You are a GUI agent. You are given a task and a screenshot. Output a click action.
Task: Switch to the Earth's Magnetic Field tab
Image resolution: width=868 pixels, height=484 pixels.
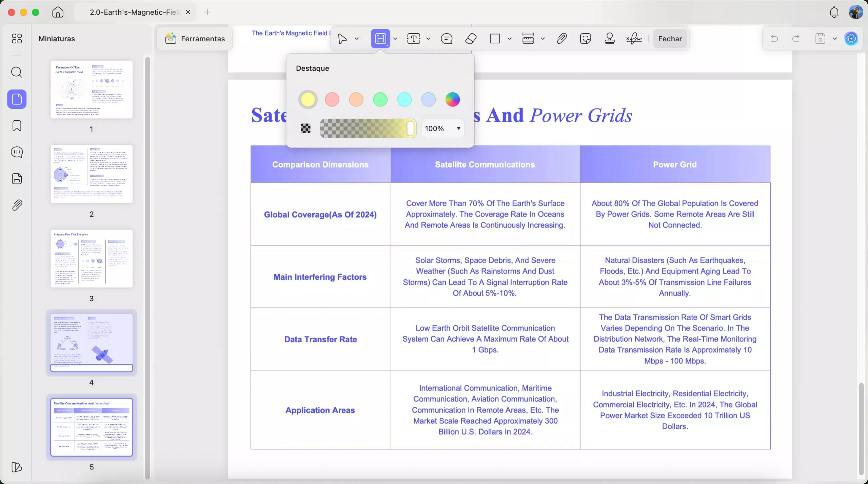pyautogui.click(x=135, y=12)
